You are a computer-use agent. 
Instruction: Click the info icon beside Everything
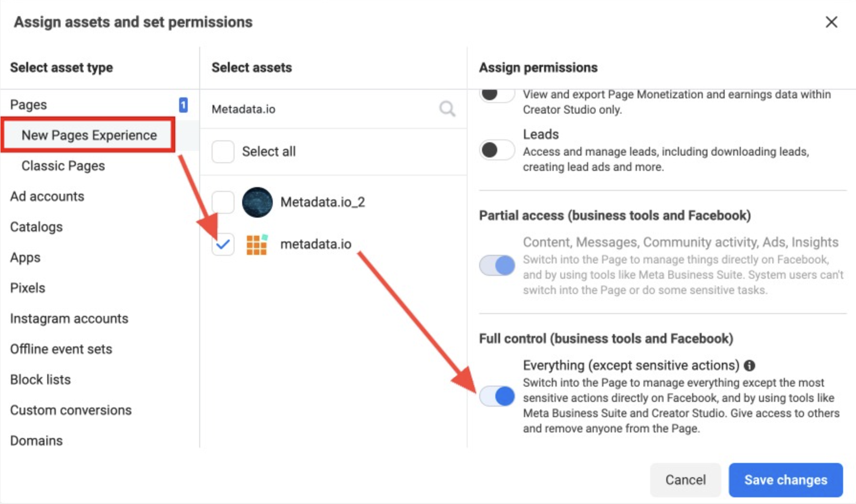pos(749,366)
